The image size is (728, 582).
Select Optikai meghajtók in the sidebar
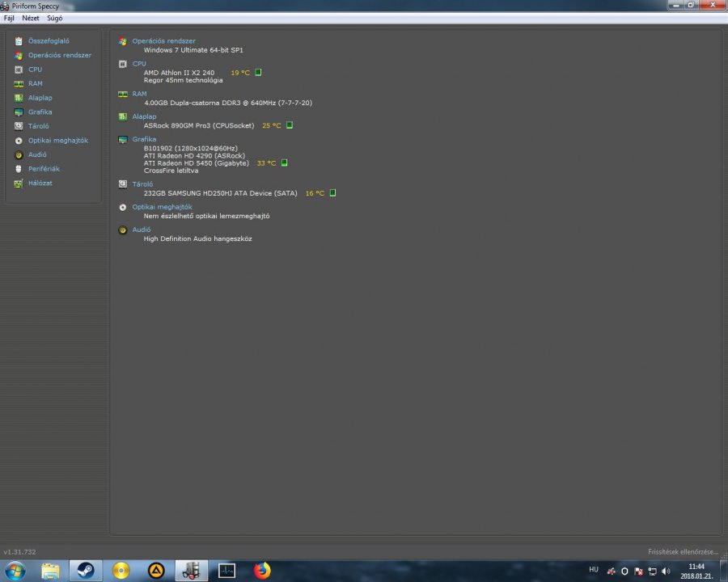(x=58, y=140)
